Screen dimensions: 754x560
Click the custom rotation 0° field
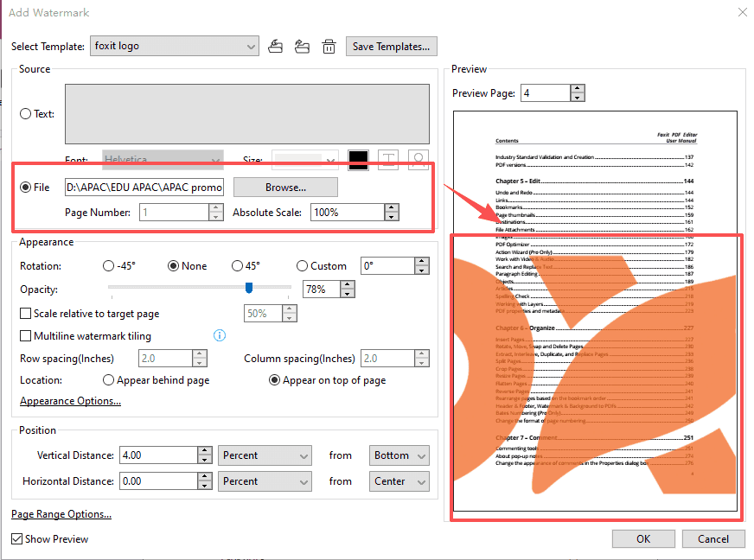(x=387, y=266)
